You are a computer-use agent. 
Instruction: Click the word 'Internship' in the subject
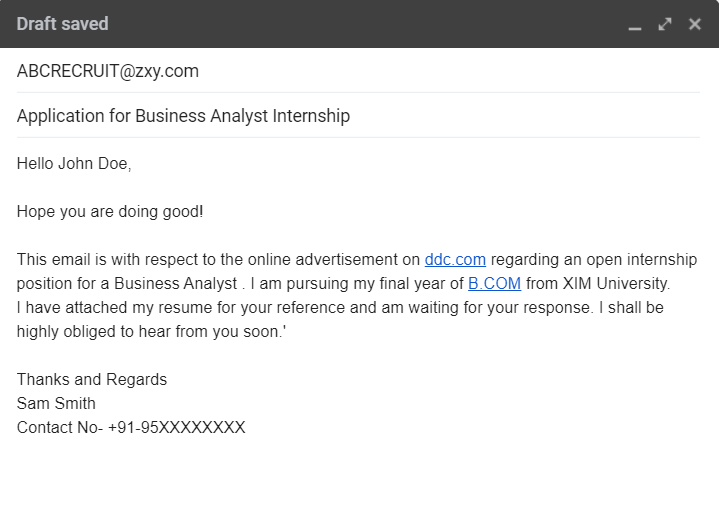coord(311,116)
